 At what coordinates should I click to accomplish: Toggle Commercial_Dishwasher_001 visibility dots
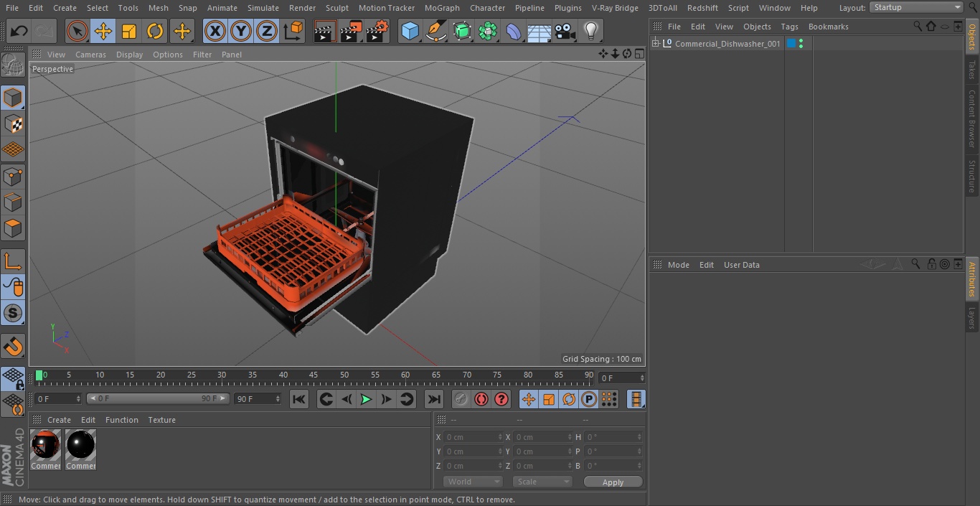[801, 44]
